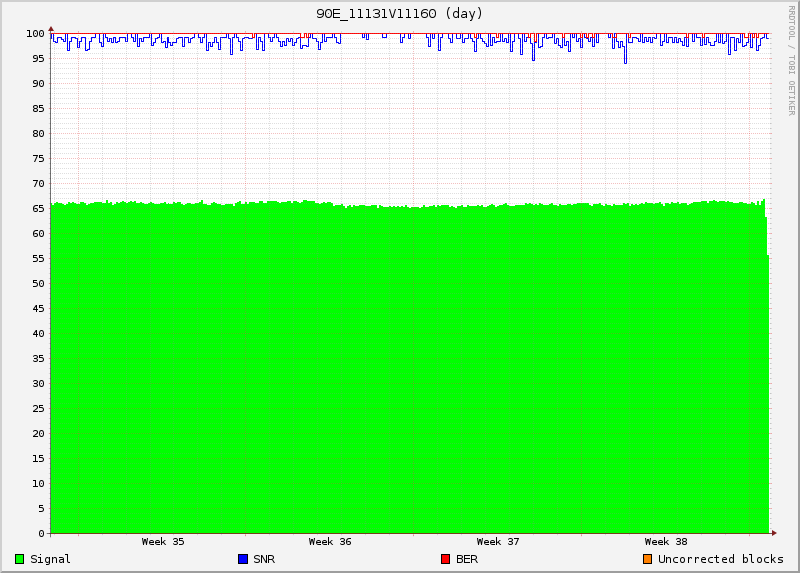Image resolution: width=800 pixels, height=573 pixels.
Task: Click the blue SNR legend swatch
Action: 243,559
